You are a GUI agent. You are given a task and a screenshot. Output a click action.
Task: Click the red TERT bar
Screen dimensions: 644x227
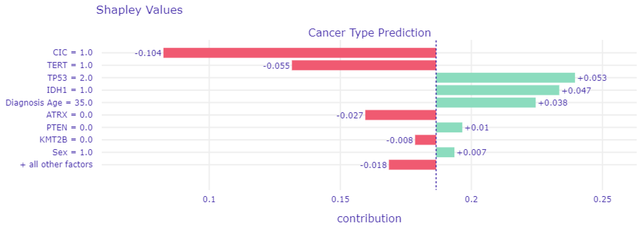coord(364,66)
